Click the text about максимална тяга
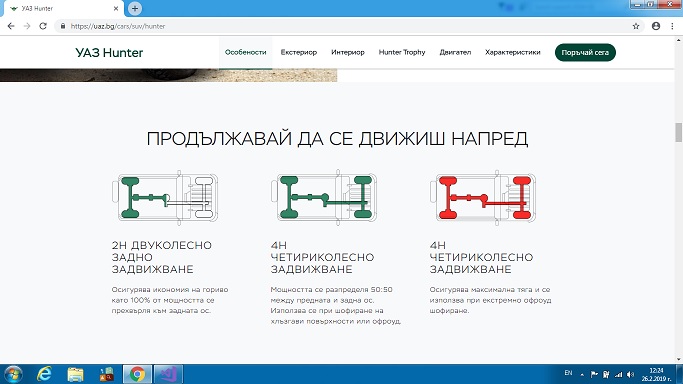The image size is (683, 384). pyautogui.click(x=490, y=300)
